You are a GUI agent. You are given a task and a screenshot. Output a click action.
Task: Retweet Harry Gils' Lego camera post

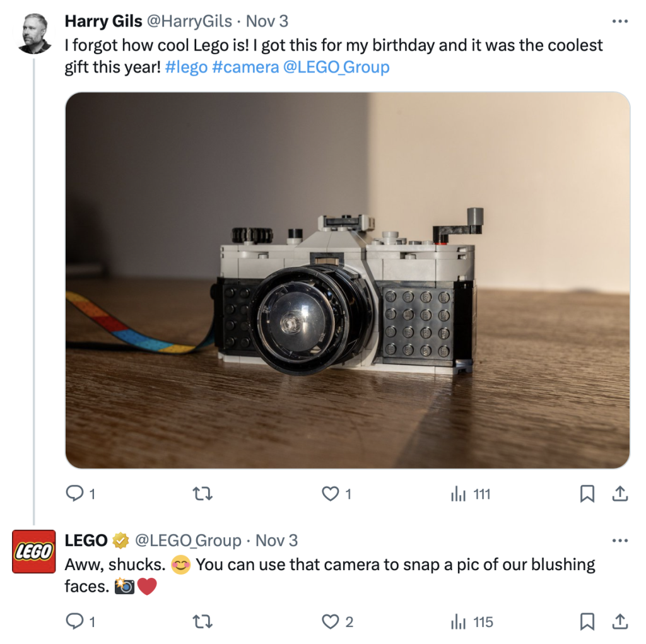pos(202,495)
